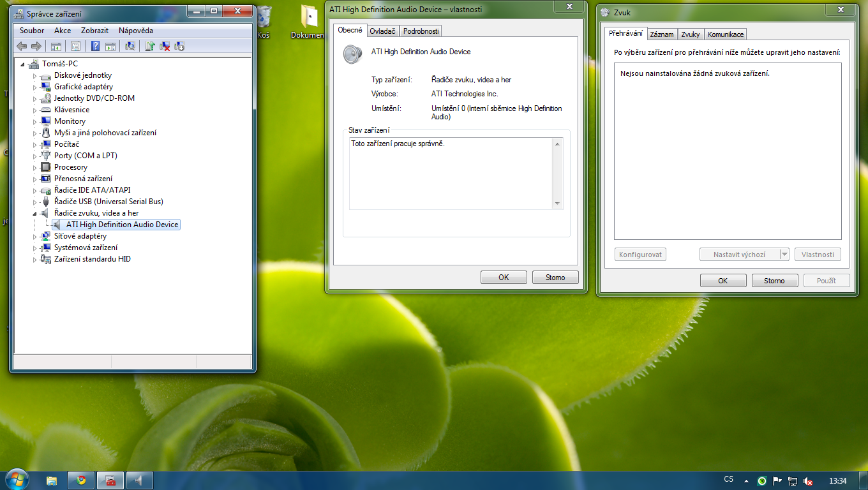Click the properties sheet toolbar icon

[x=76, y=46]
